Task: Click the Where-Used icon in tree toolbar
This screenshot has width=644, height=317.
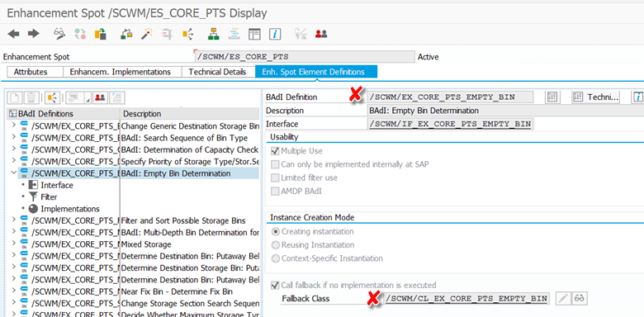Action: 52,97
